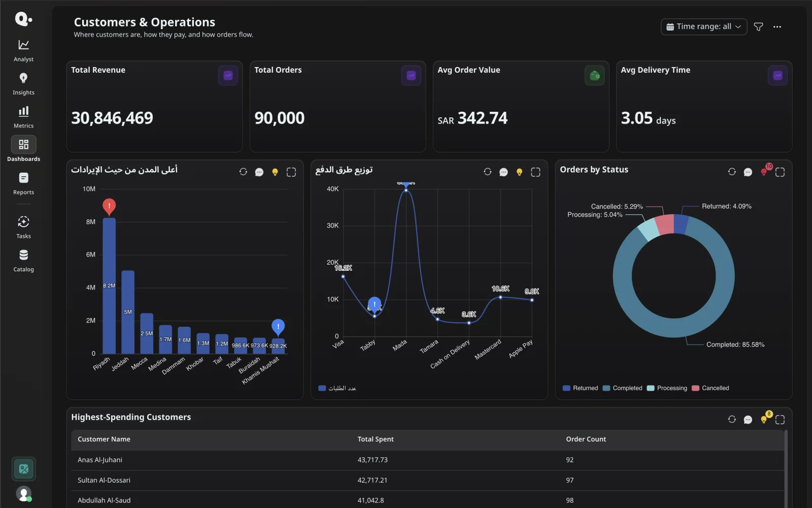Select the Anas Al-Juhani row
Image resolution: width=812 pixels, height=508 pixels.
click(427, 460)
